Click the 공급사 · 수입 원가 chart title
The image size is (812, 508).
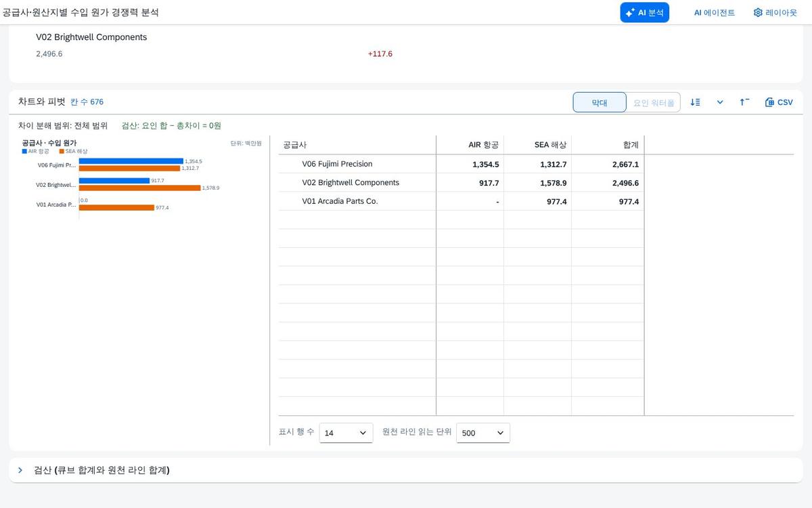pyautogui.click(x=49, y=143)
